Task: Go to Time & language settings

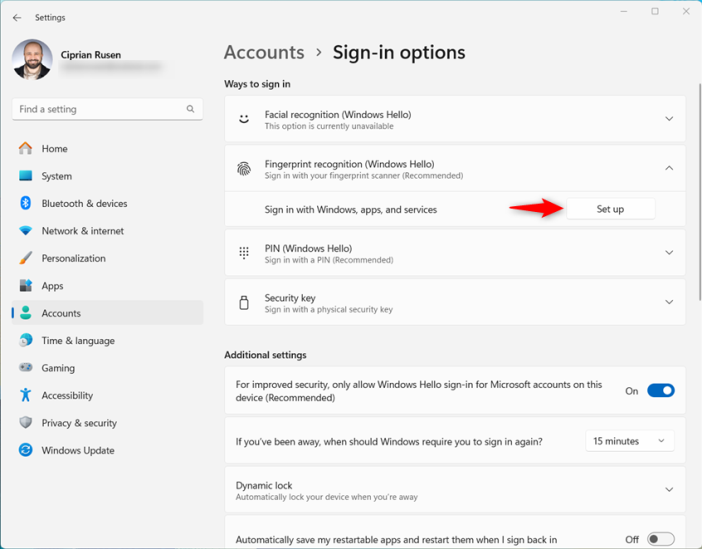Action: point(78,340)
